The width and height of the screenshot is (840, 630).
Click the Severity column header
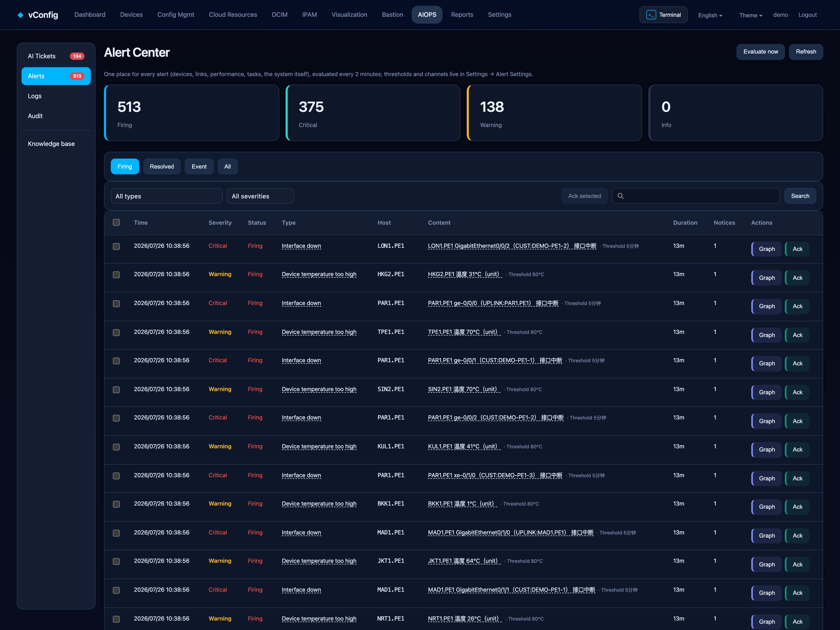220,223
